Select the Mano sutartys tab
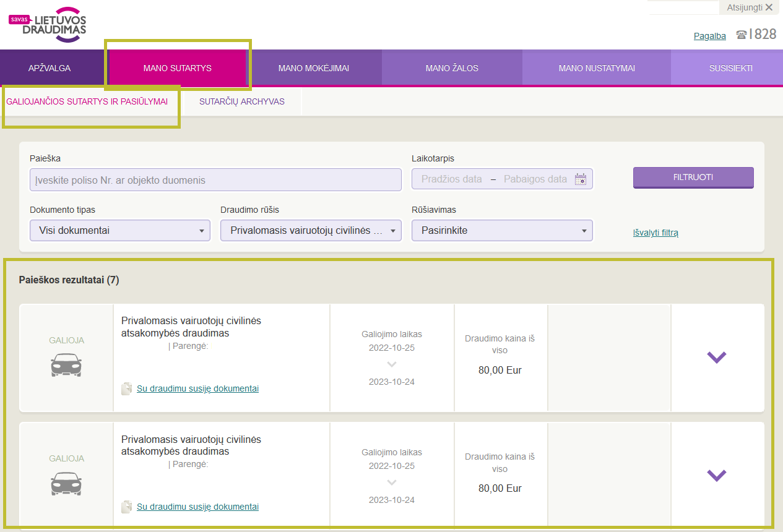Image resolution: width=783 pixels, height=532 pixels. pyautogui.click(x=178, y=68)
